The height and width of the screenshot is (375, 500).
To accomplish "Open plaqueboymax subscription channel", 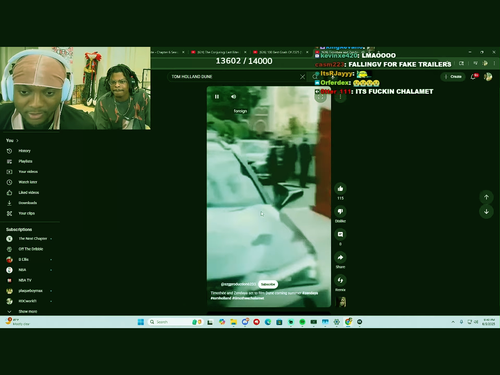I will coord(30,291).
